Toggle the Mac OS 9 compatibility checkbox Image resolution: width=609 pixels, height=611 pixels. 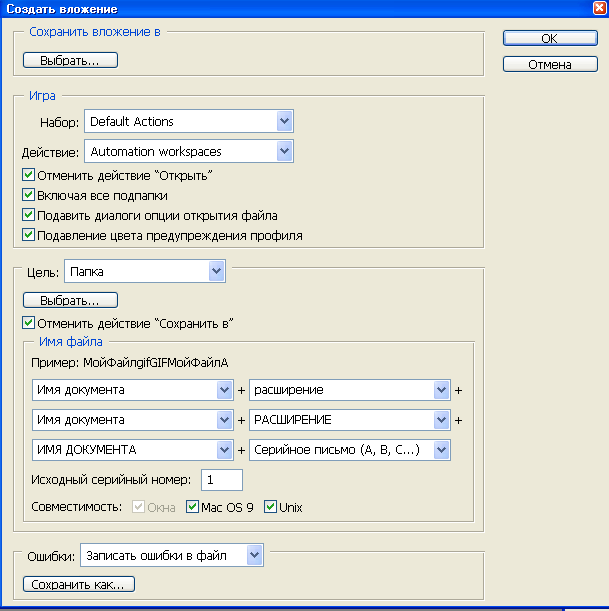click(x=192, y=507)
